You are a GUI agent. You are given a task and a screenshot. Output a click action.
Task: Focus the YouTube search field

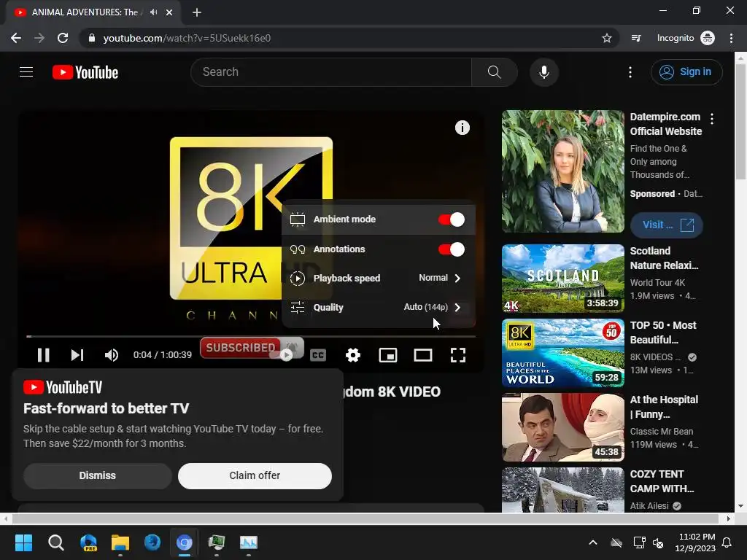(x=331, y=72)
